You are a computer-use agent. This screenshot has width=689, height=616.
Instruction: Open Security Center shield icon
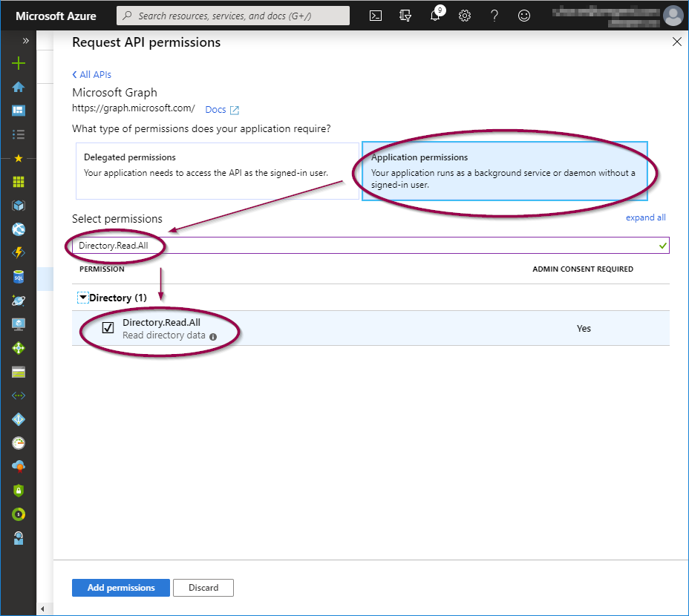(19, 491)
